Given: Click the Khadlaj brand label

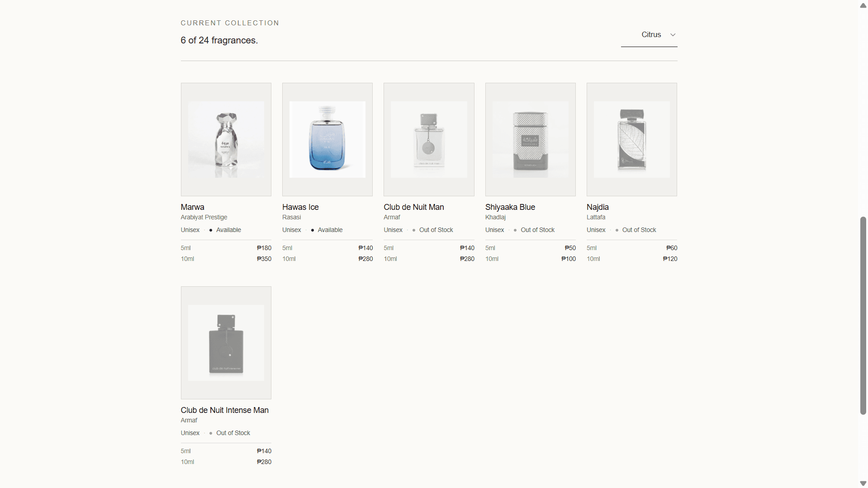Looking at the screenshot, I should (495, 217).
